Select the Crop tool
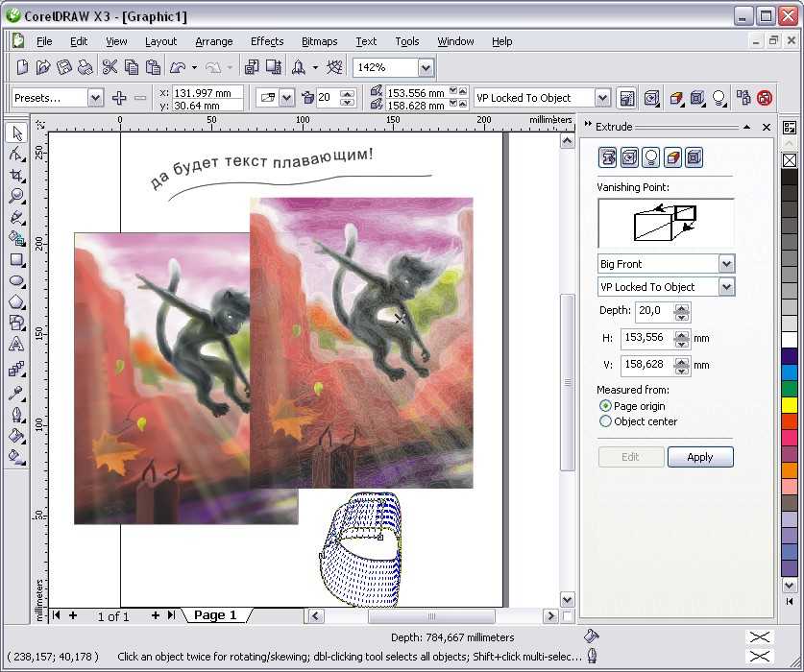Image resolution: width=804 pixels, height=672 pixels. [x=17, y=176]
